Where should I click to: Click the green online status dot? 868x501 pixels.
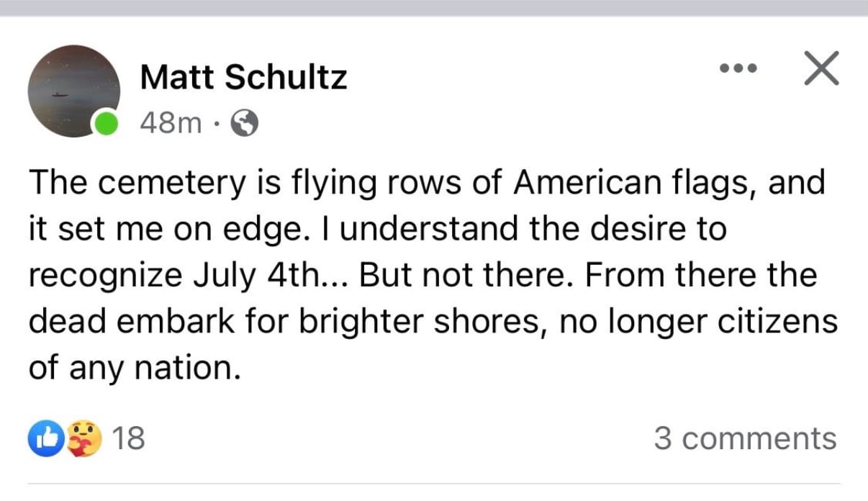(x=107, y=125)
